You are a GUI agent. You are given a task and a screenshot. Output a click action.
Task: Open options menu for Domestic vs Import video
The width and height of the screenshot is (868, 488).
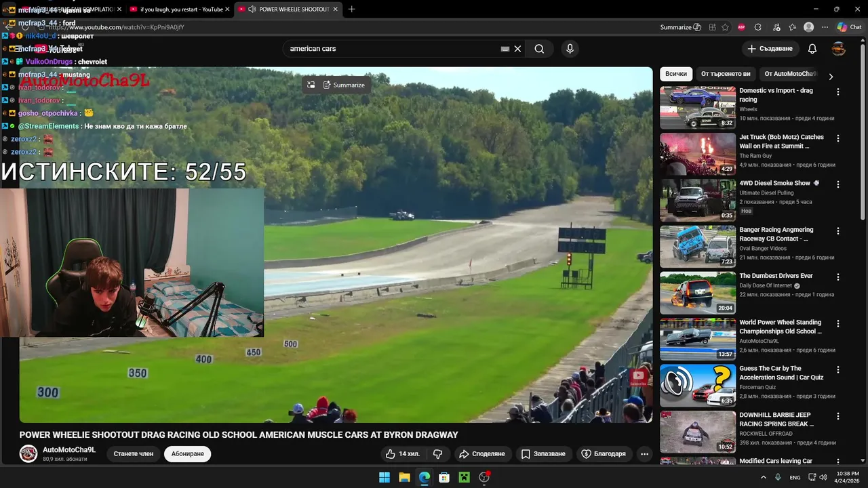838,91
